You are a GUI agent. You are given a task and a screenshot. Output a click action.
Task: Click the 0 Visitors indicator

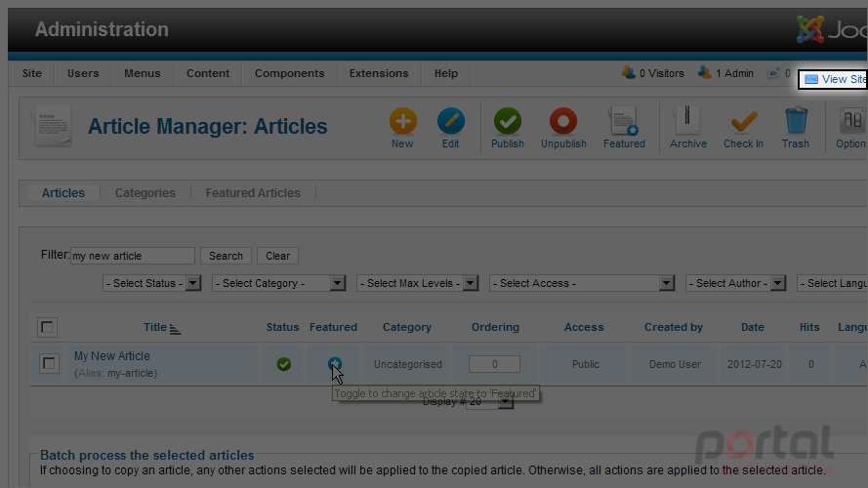point(653,73)
